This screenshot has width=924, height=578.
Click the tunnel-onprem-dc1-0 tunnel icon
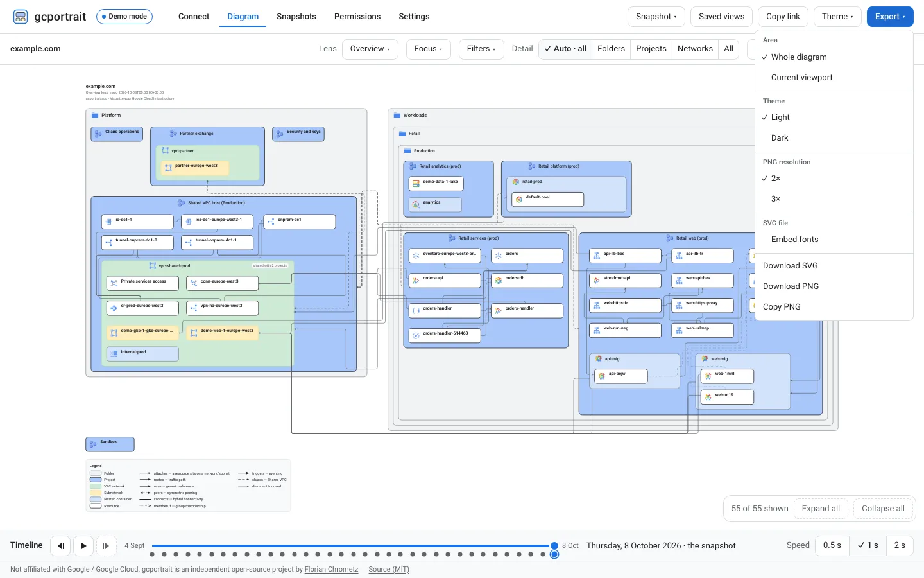(109, 242)
